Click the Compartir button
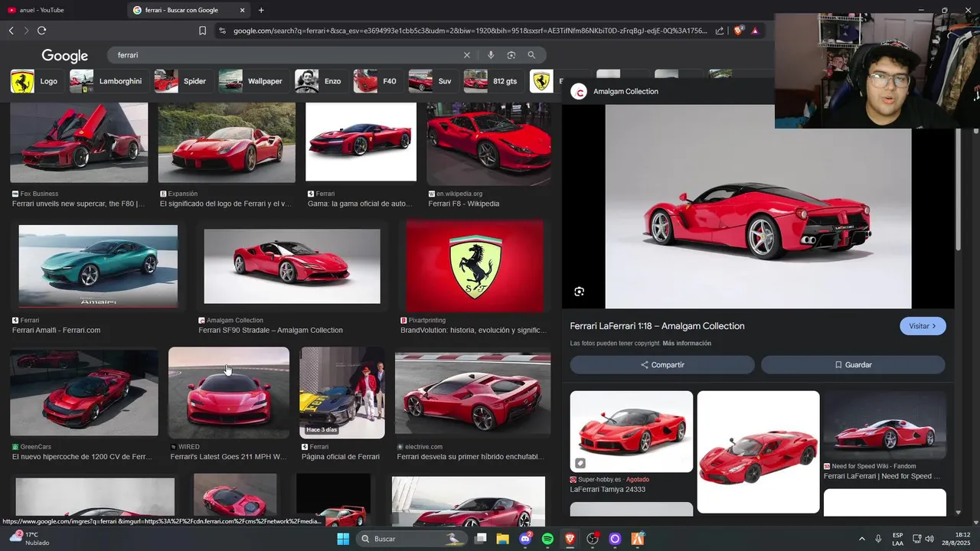Screen dimensions: 980x551 662,365
